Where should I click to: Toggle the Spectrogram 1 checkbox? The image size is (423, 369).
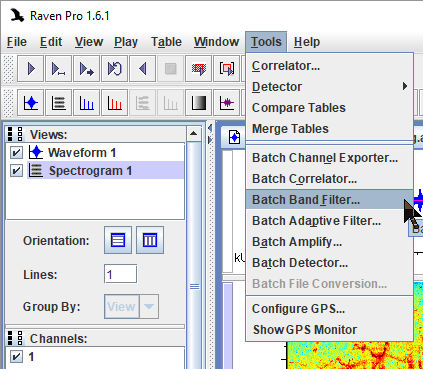pyautogui.click(x=16, y=171)
